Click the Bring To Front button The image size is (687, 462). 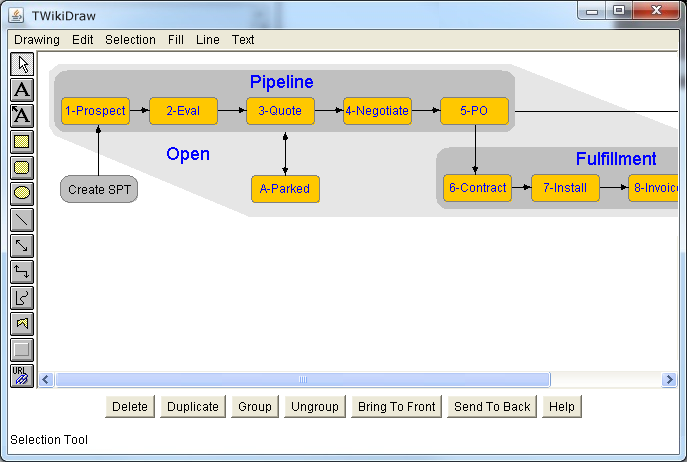pos(396,407)
